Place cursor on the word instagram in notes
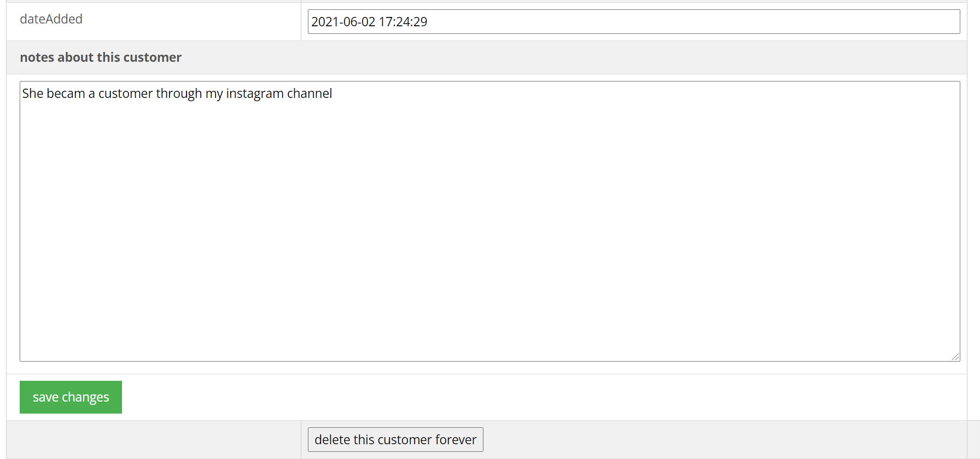Screen dimensions: 980x459 point(255,94)
